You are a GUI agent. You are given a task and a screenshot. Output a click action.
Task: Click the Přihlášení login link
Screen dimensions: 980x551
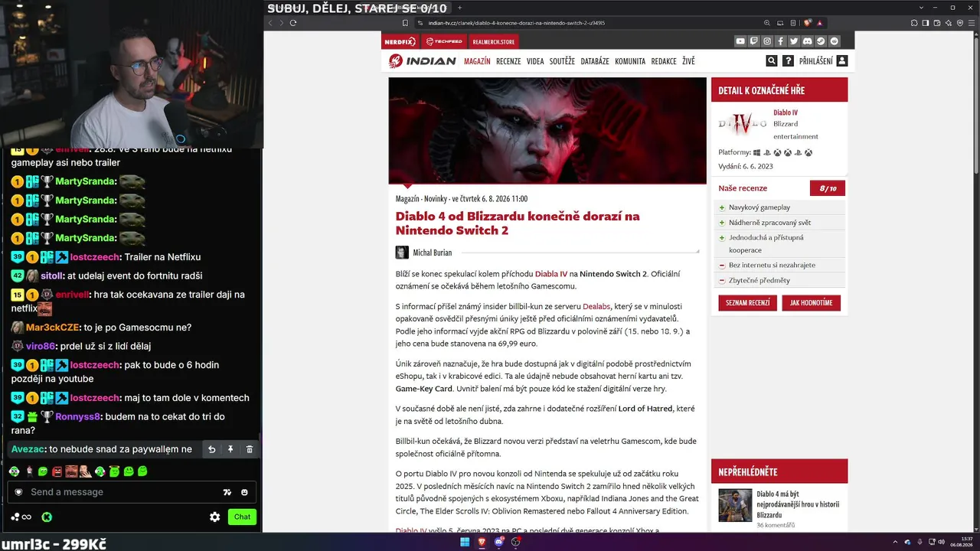(x=816, y=61)
